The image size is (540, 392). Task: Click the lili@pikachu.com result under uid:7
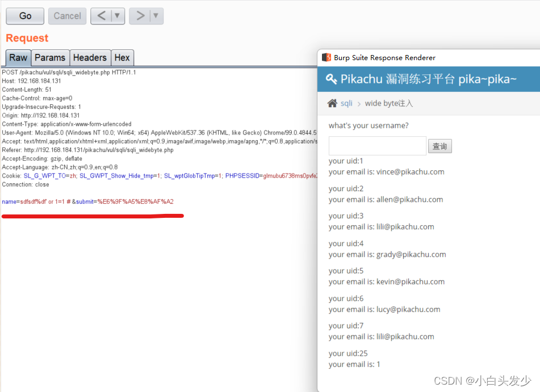405,336
